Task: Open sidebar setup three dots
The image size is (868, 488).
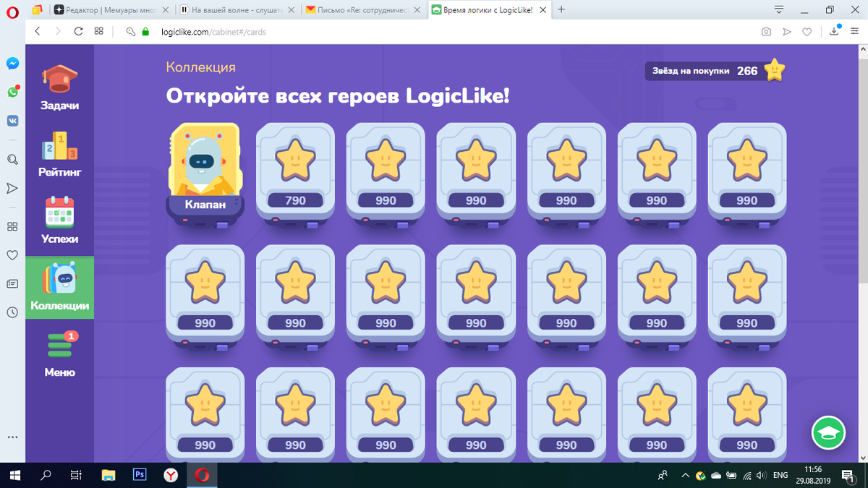Action: [x=12, y=437]
